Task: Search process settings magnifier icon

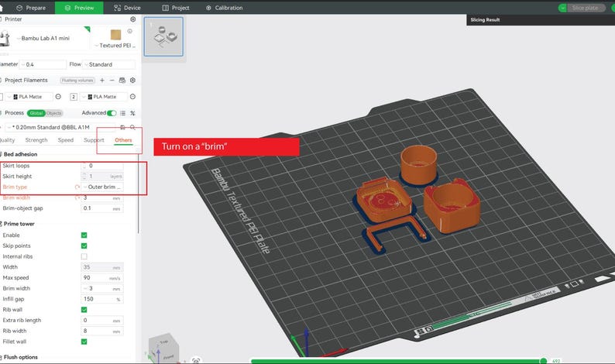Action: click(132, 127)
